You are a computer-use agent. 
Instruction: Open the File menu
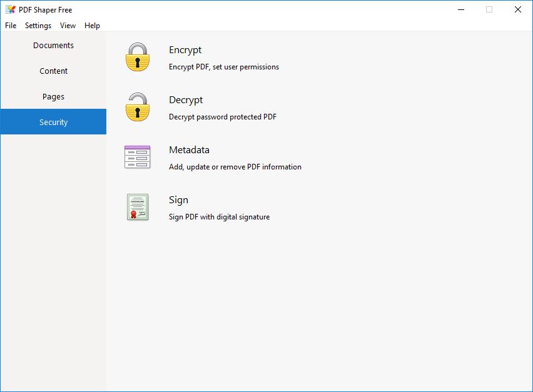coord(11,26)
